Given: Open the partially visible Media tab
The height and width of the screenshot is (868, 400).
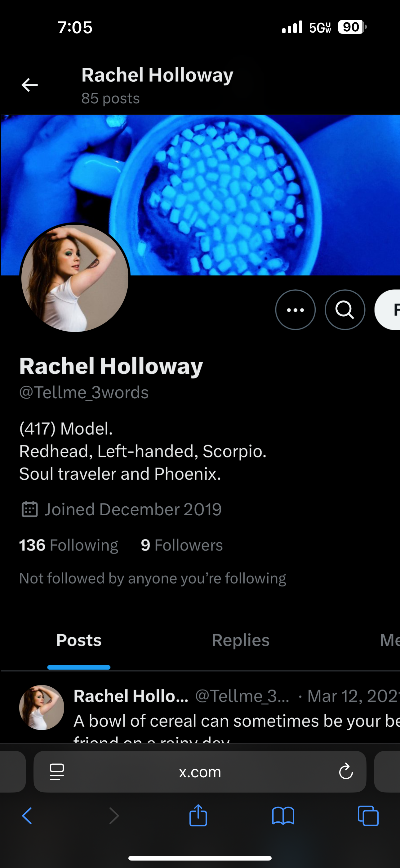Looking at the screenshot, I should pos(389,640).
